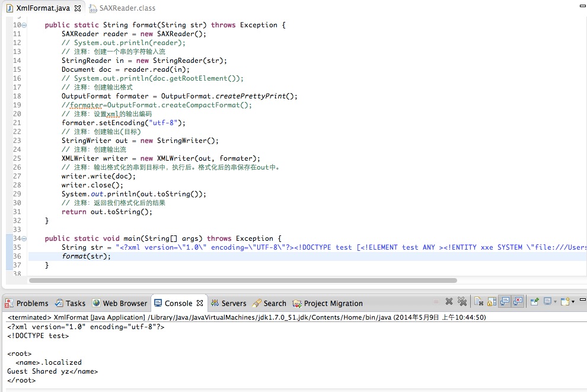
Task: Click the 'XMLWriter writer = new XMLWriter' line
Action: [x=161, y=159]
